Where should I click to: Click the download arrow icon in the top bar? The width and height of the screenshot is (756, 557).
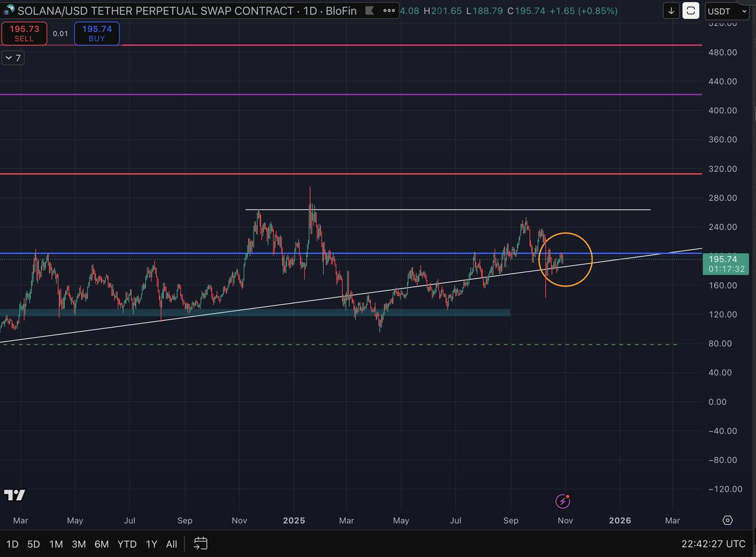(x=670, y=11)
